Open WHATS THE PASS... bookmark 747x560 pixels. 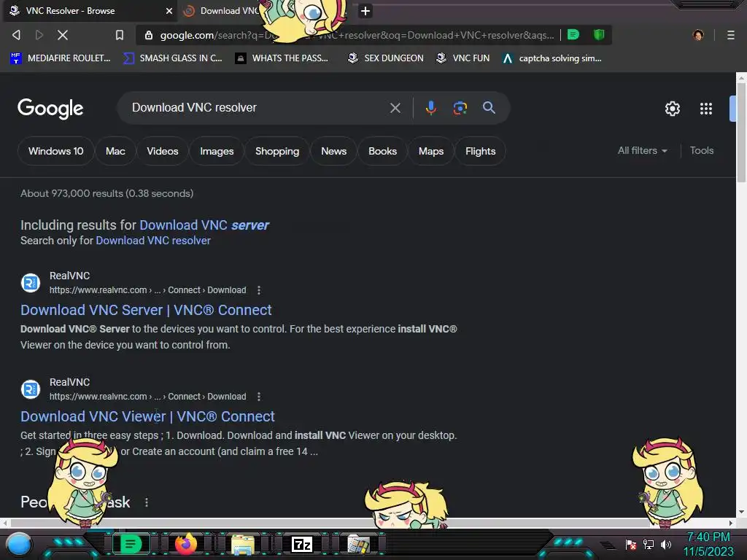pos(282,58)
